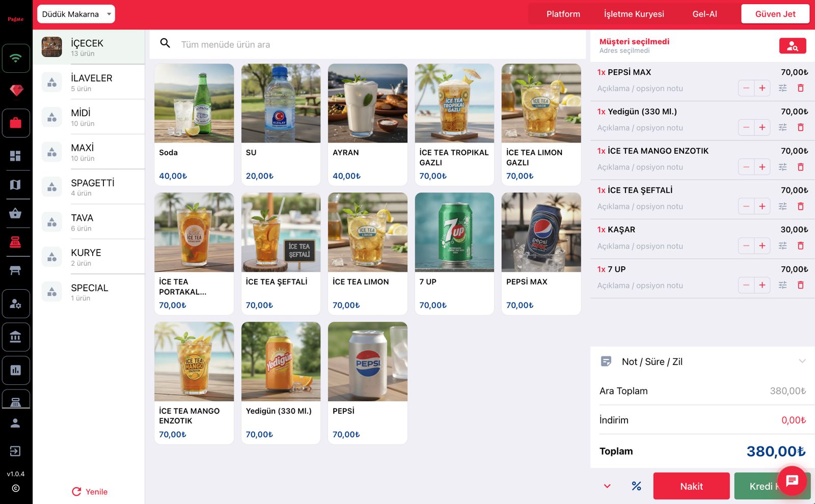815x504 pixels.
Task: Open options for 7 UP order line
Action: pos(783,285)
